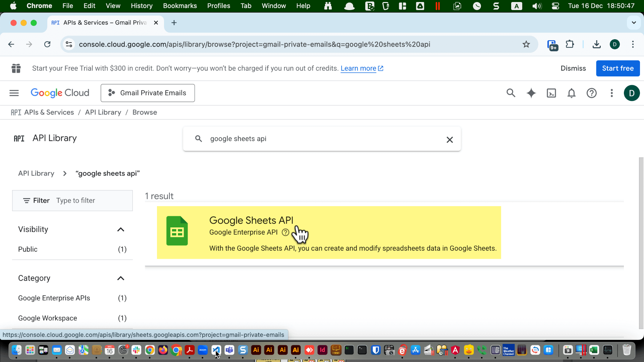This screenshot has width=644, height=362.
Task: Open the Gemini assistant sparkle icon
Action: (x=531, y=93)
